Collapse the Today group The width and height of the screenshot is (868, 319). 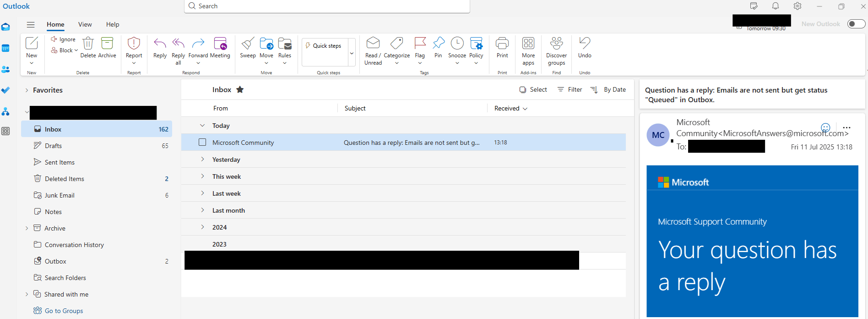click(202, 125)
